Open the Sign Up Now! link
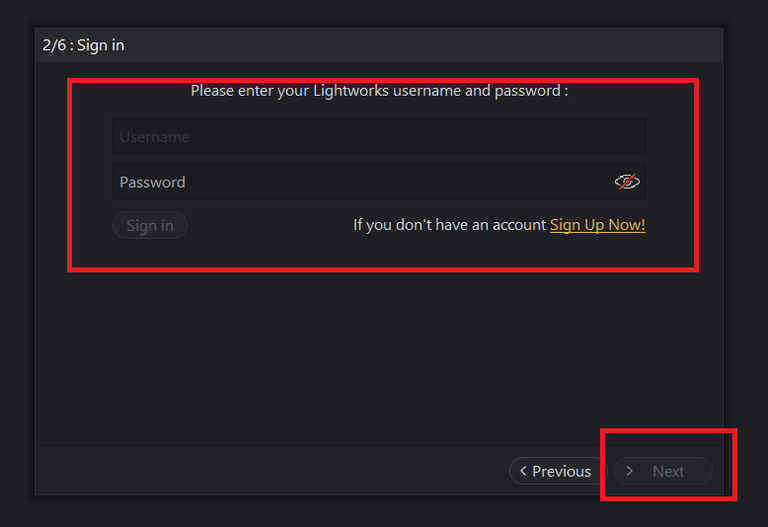 (x=597, y=225)
